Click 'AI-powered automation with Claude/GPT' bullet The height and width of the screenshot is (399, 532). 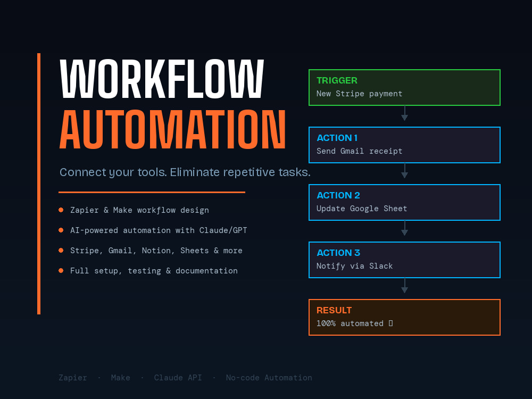point(159,230)
